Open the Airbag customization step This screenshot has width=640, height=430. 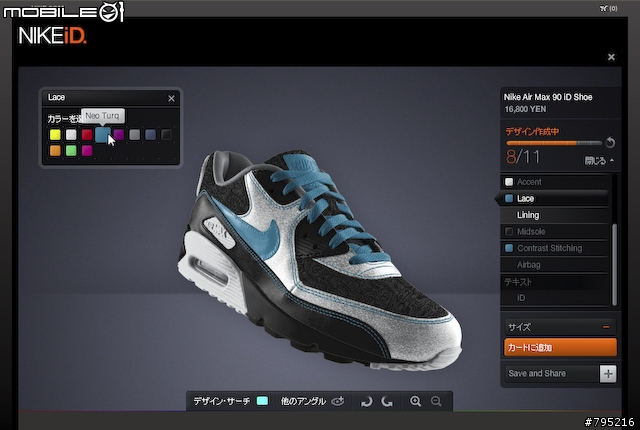[x=554, y=265]
